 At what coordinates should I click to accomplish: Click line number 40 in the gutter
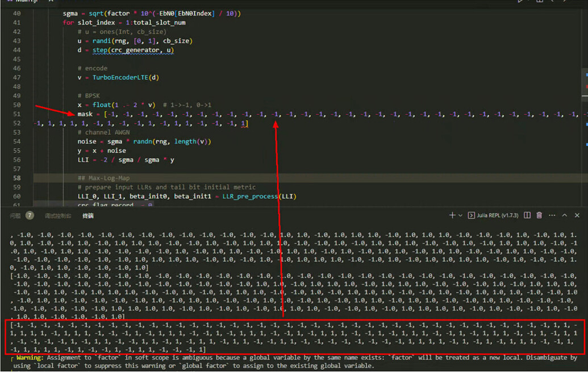[x=16, y=14]
